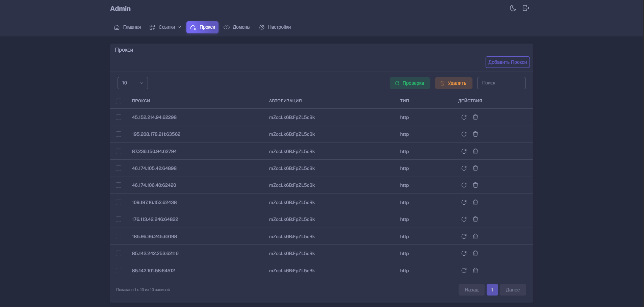
Task: Open the Прокси navigation tab
Action: (203, 27)
